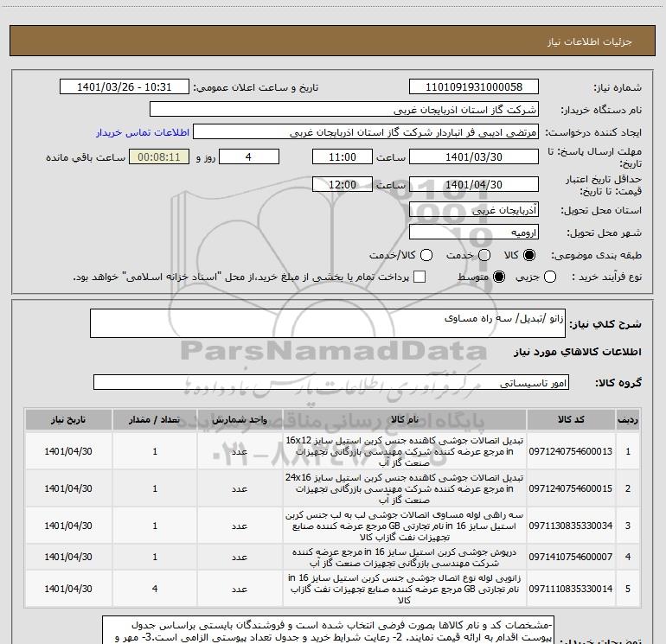Click the need date in row 1
The height and width of the screenshot is (644, 666).
(x=68, y=451)
